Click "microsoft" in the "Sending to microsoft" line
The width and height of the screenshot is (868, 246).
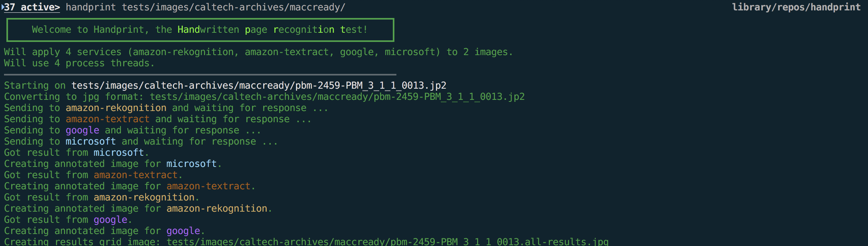coord(91,141)
